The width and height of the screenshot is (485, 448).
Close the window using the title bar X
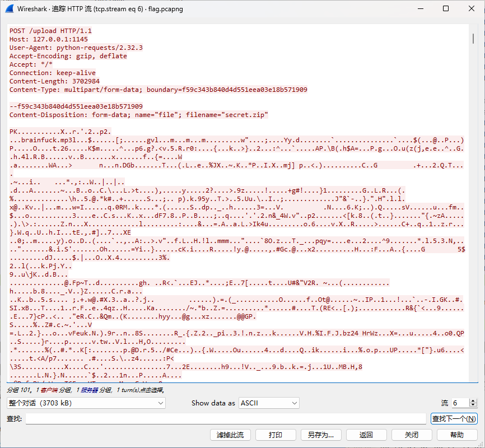(471, 9)
